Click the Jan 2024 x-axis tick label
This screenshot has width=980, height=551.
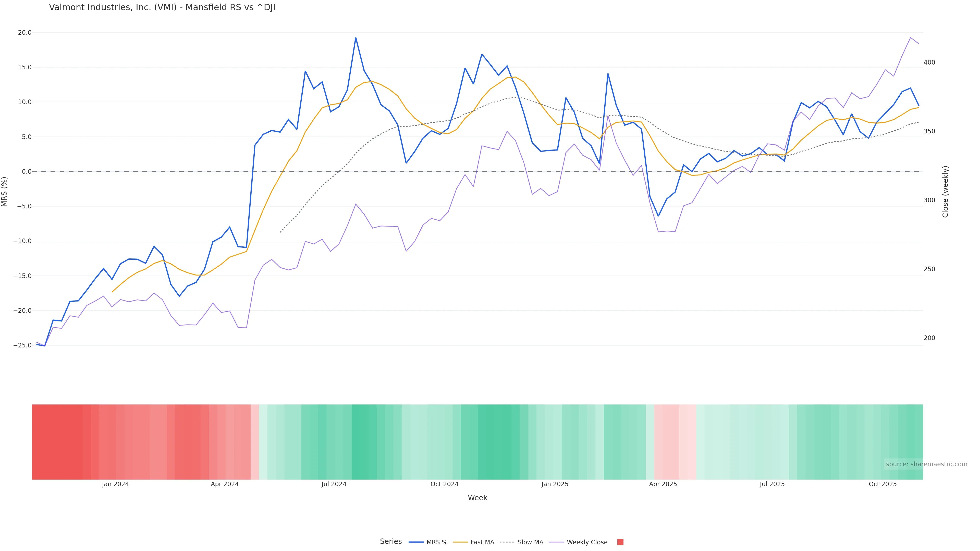pos(115,484)
